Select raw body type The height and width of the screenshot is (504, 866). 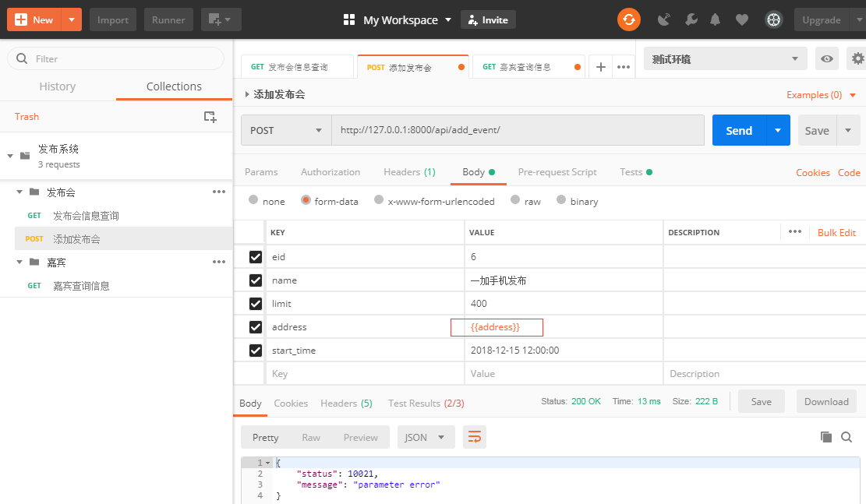tap(515, 200)
